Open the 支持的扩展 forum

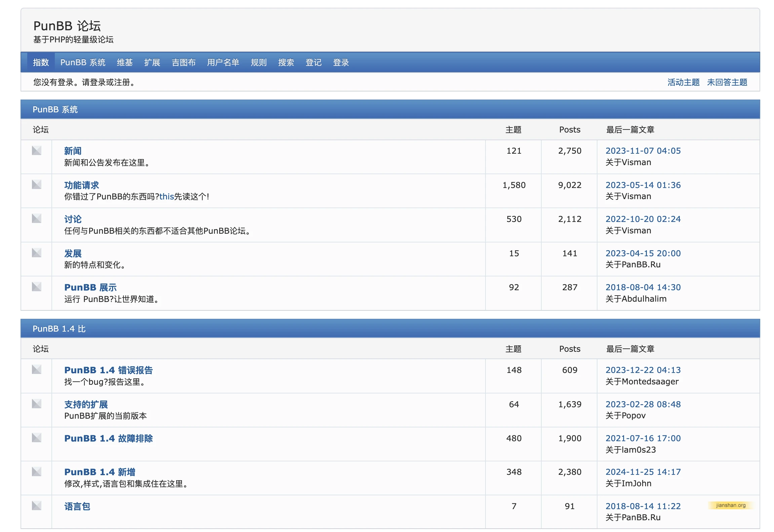click(86, 405)
